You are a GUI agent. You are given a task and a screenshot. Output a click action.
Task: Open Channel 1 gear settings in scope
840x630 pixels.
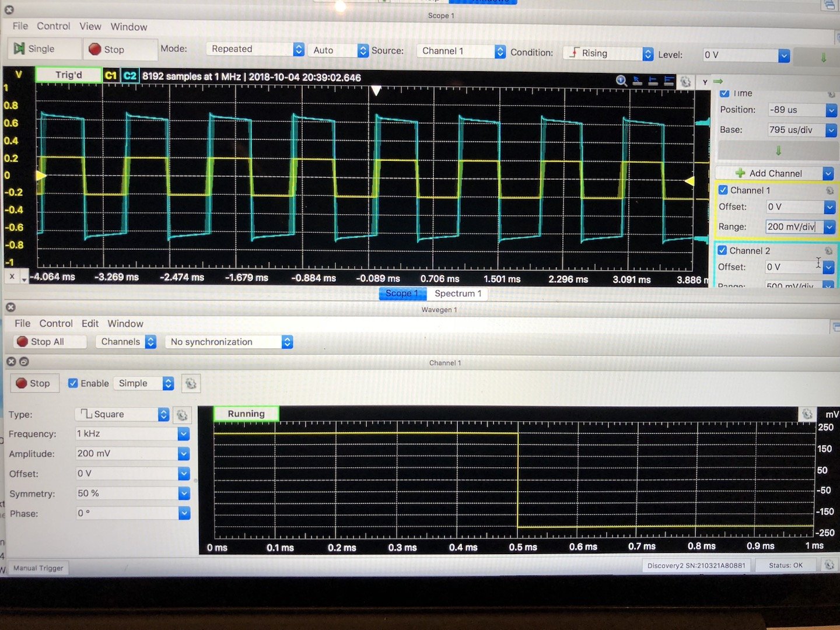tap(829, 190)
